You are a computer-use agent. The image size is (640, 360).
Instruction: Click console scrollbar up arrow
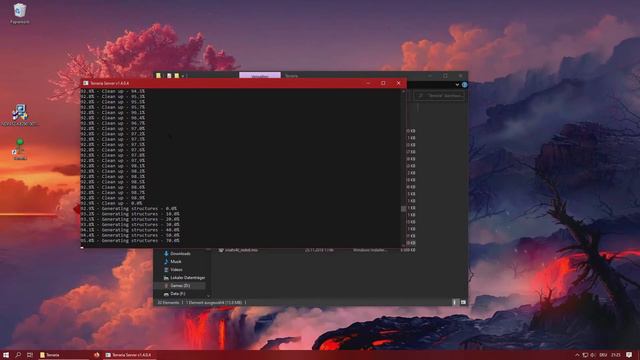403,92
